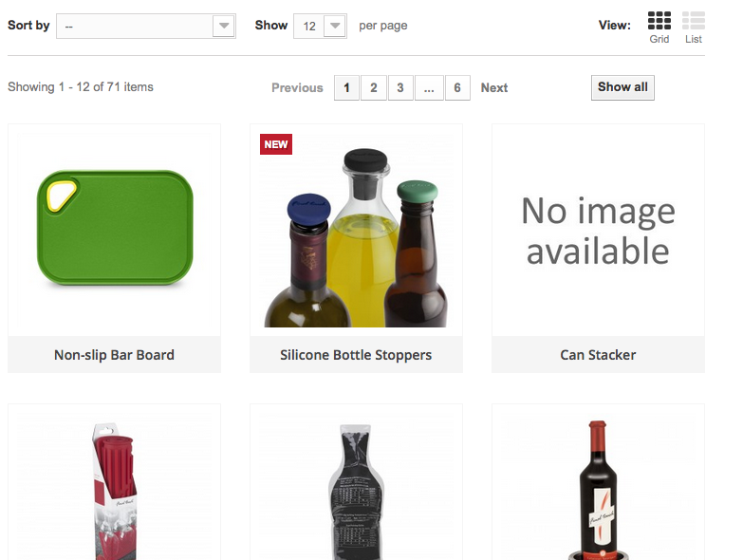Open the red ice stick tray product
The image size is (743, 560).
click(x=114, y=487)
